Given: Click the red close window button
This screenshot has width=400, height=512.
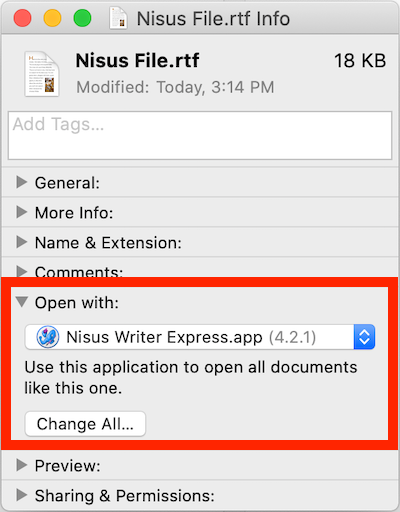Looking at the screenshot, I should [22, 18].
